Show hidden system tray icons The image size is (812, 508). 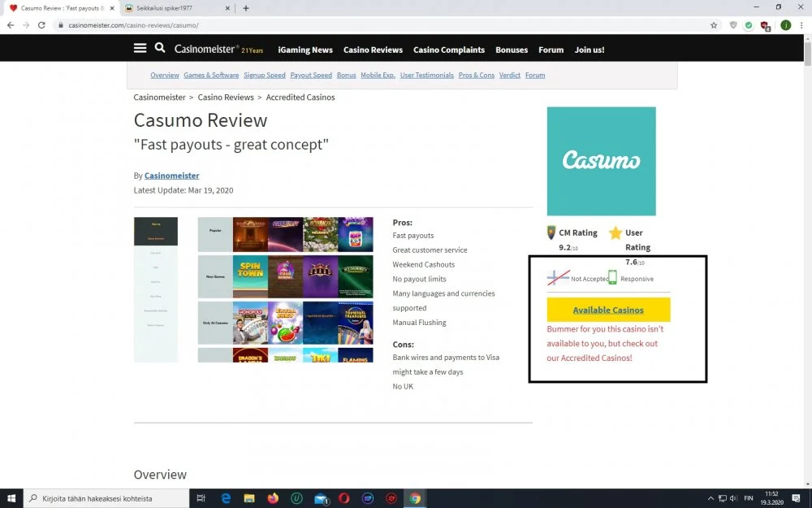click(711, 498)
